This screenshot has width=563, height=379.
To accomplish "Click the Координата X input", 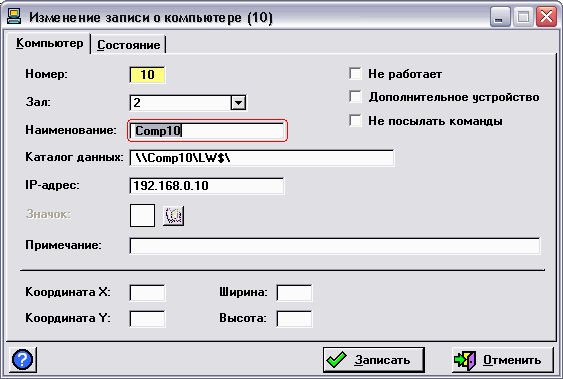I will (147, 293).
